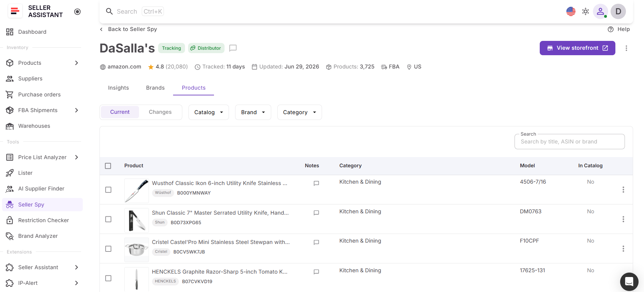Viewport: 644px width, 292px height.
Task: Open the Catalog filter dropdown
Action: (x=209, y=112)
